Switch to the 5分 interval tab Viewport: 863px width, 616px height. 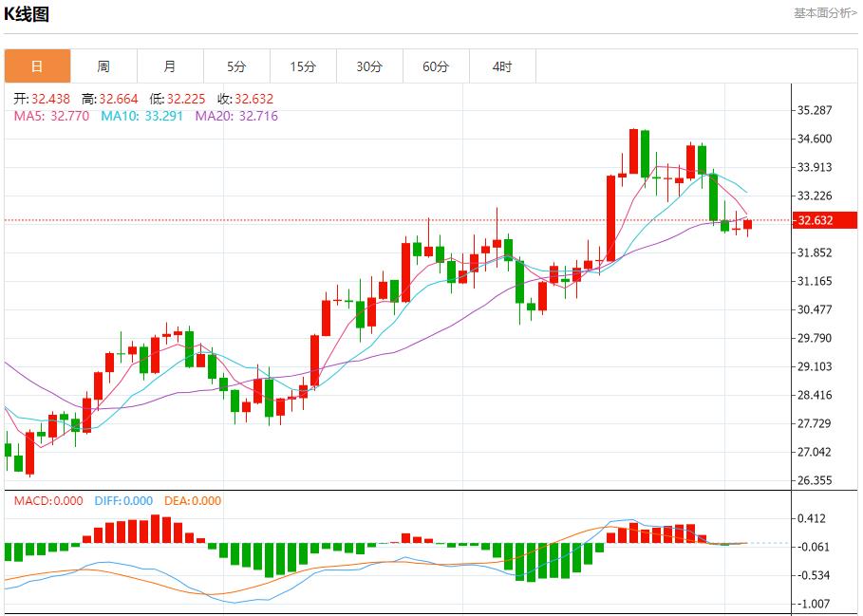click(x=236, y=66)
